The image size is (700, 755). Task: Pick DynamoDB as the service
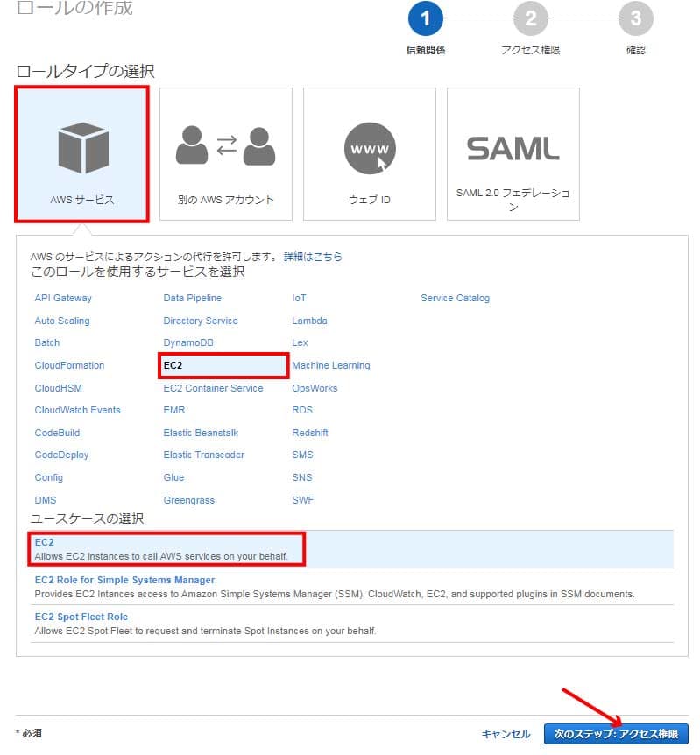tap(187, 342)
